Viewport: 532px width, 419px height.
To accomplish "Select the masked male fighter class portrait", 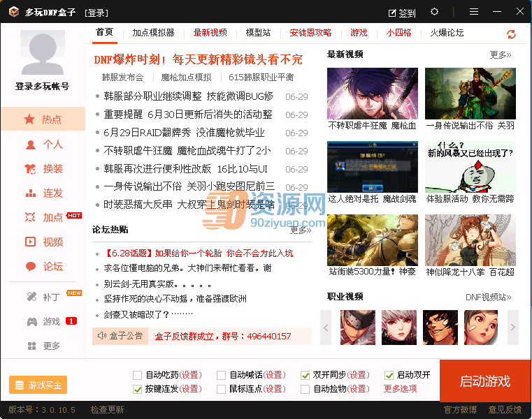I will point(358,328).
